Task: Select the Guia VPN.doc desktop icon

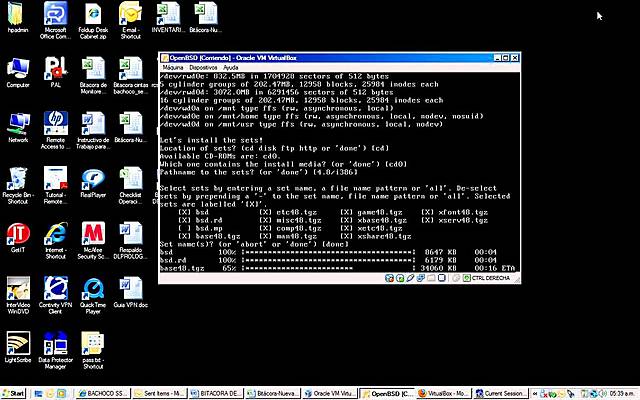Action: click(x=131, y=293)
